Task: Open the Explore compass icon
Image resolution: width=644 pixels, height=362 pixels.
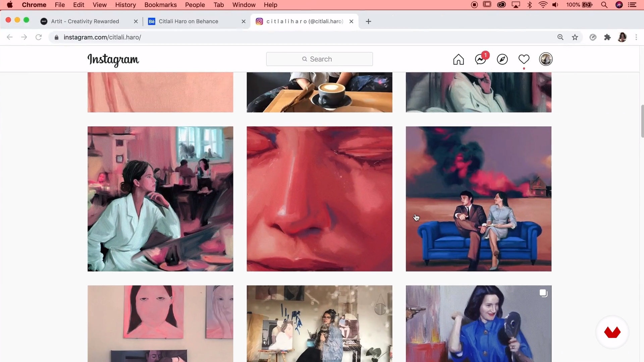Action: 502,59
